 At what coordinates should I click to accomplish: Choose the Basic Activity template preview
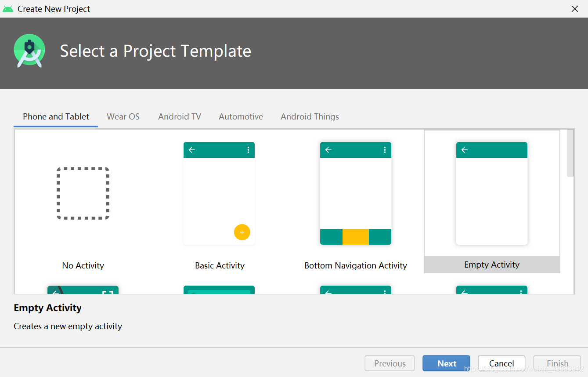pyautogui.click(x=219, y=193)
